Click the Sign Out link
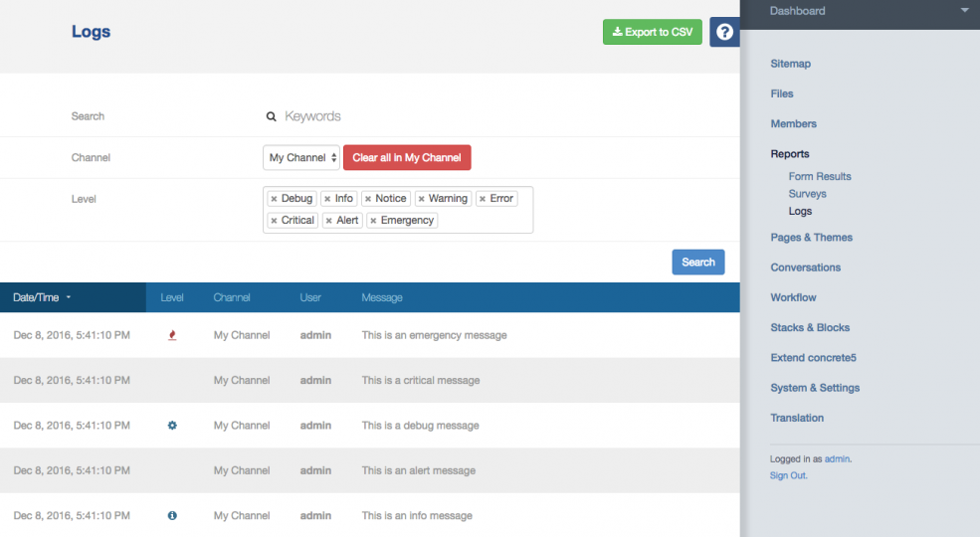The width and height of the screenshot is (980, 537). 788,475
